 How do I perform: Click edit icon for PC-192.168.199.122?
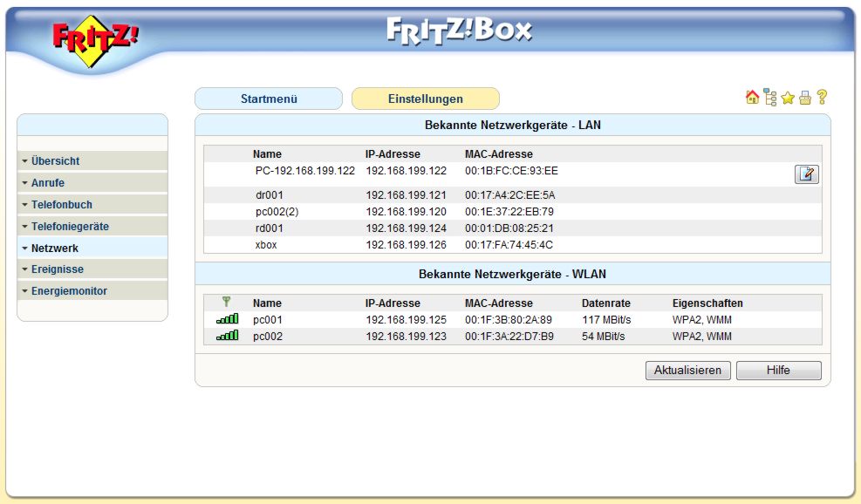(807, 174)
